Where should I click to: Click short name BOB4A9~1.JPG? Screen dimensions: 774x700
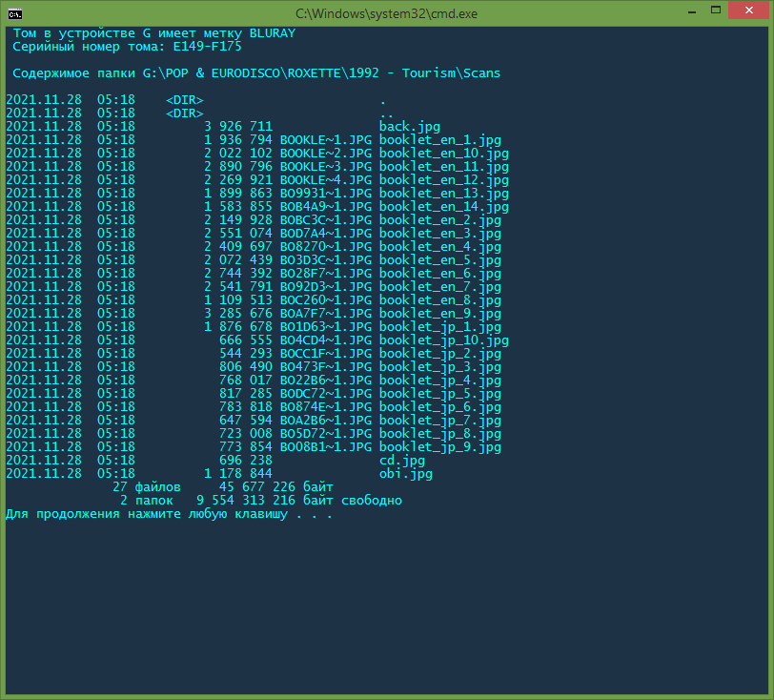pyautogui.click(x=326, y=207)
